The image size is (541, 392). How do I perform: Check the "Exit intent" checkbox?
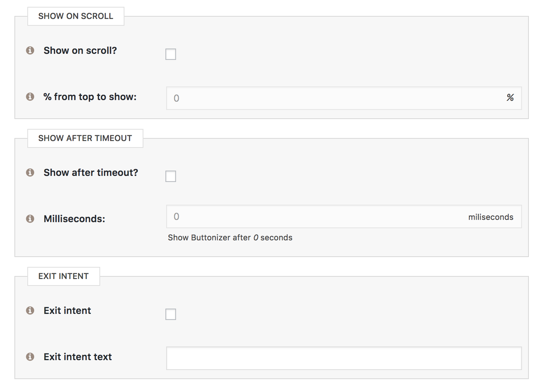tap(171, 314)
